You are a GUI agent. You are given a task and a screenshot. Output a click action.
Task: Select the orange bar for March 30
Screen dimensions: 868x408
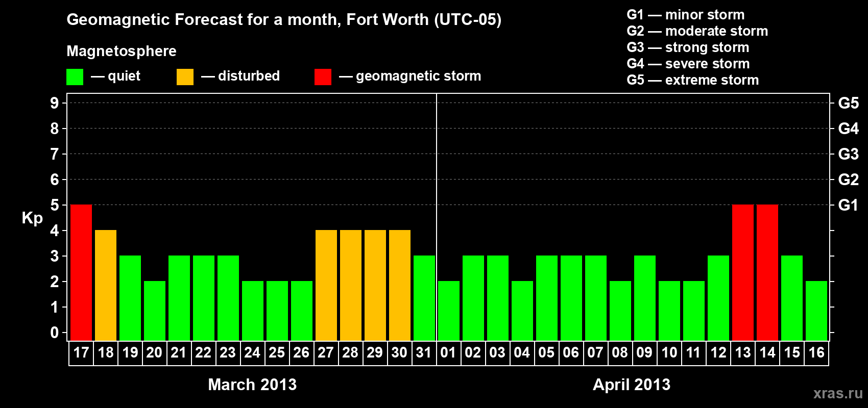400,285
